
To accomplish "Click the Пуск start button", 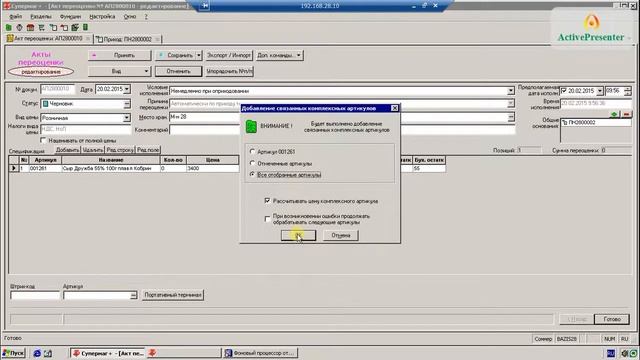I will [13, 353].
